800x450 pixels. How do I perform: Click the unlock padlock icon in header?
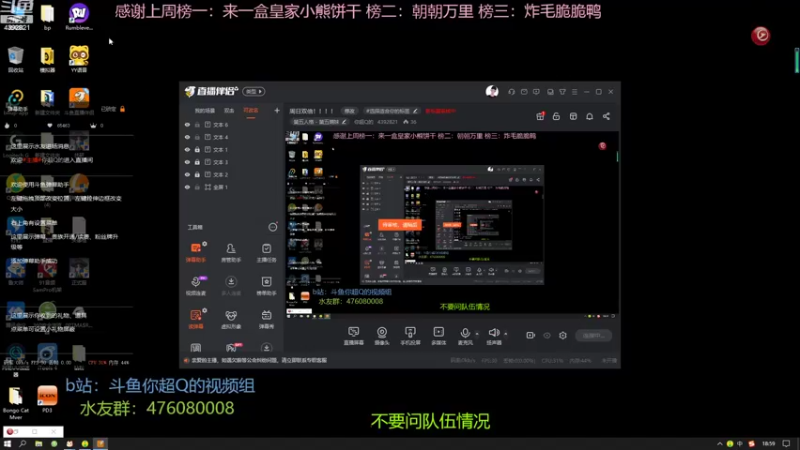click(x=556, y=116)
